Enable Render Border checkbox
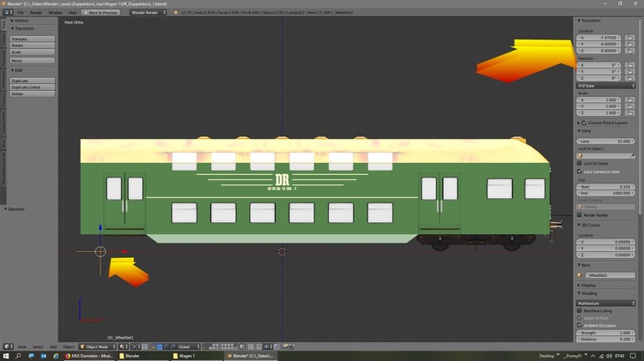The height and width of the screenshot is (361, 644). click(x=580, y=215)
